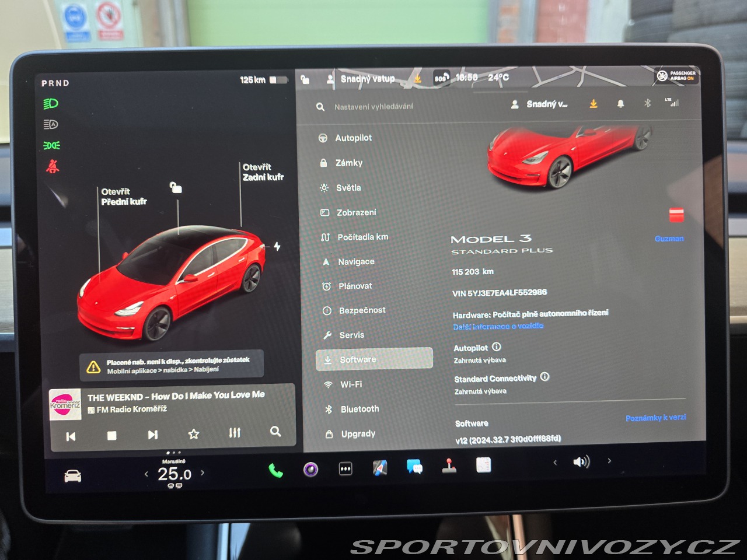Tap Otevřít Přední kufr to open the frunk
Viewport: 747px width, 560px height.
coord(124,197)
